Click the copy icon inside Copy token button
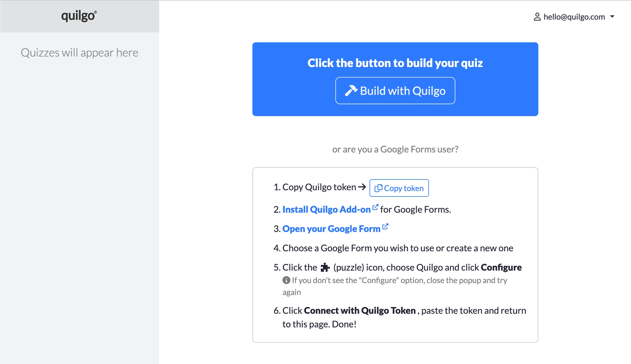 coord(378,188)
